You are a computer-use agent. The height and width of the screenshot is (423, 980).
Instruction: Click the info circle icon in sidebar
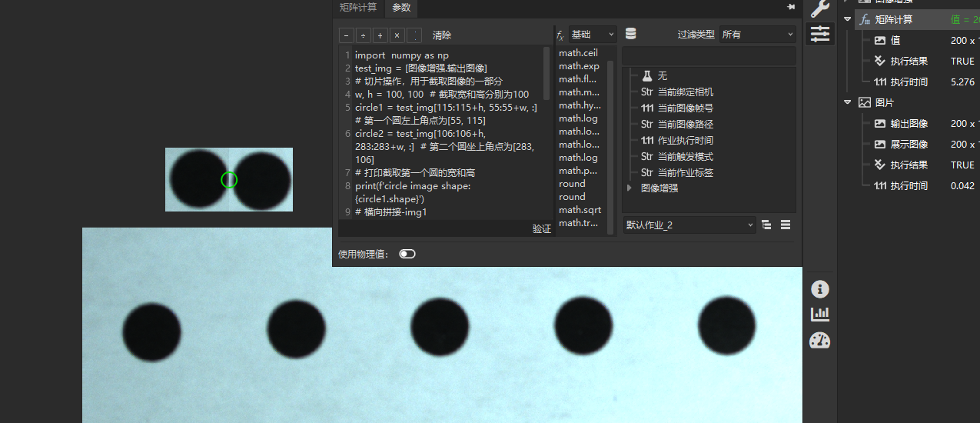(x=820, y=289)
